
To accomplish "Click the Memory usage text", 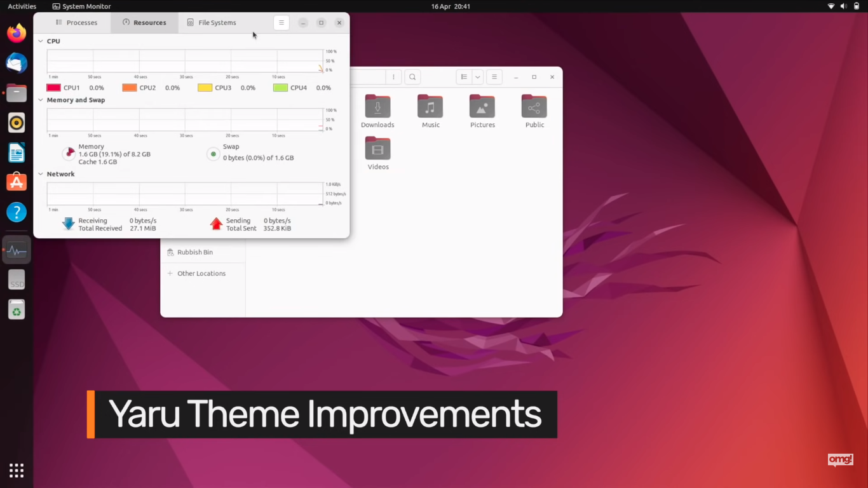I will [114, 154].
